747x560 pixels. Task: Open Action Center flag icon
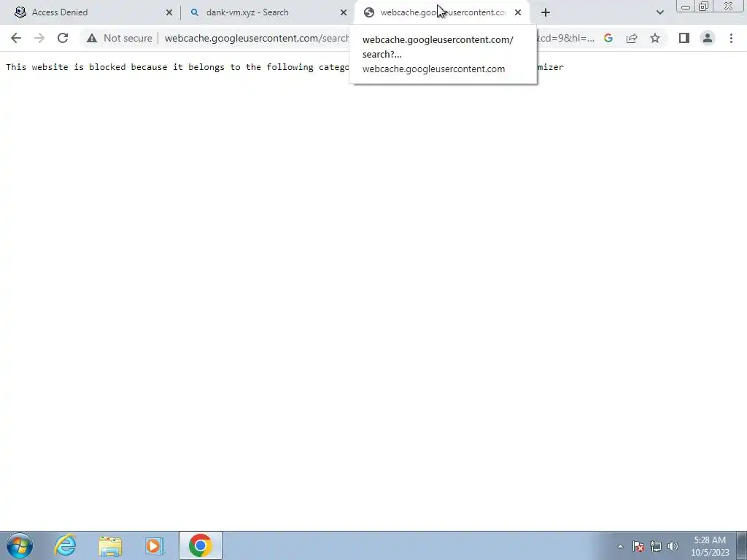pyautogui.click(x=638, y=546)
